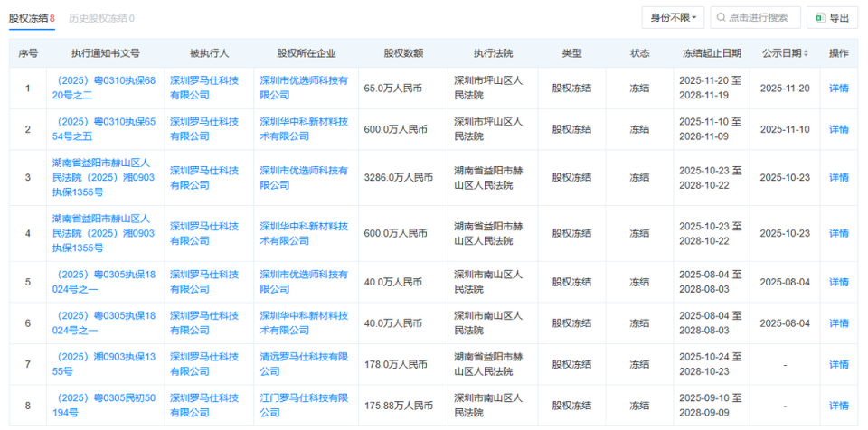Open row 4 document 湘0903执保1355号
Viewport: 868px width, 430px height.
tap(103, 234)
